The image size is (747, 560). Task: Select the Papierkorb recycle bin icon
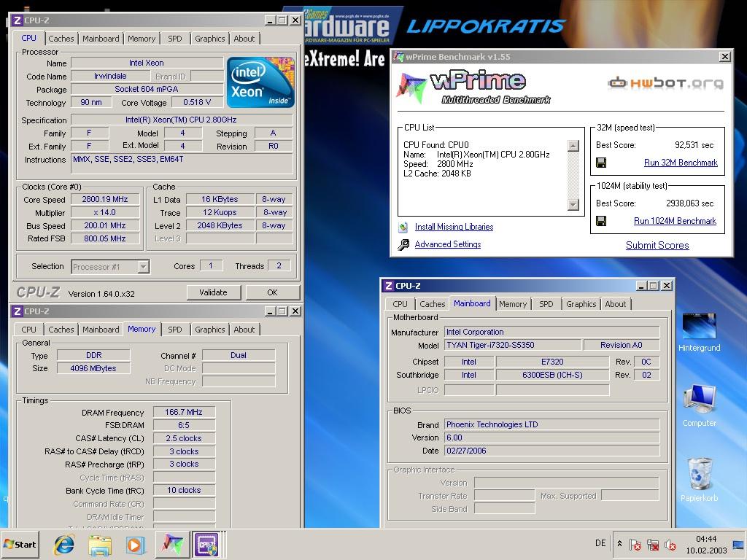pos(699,480)
